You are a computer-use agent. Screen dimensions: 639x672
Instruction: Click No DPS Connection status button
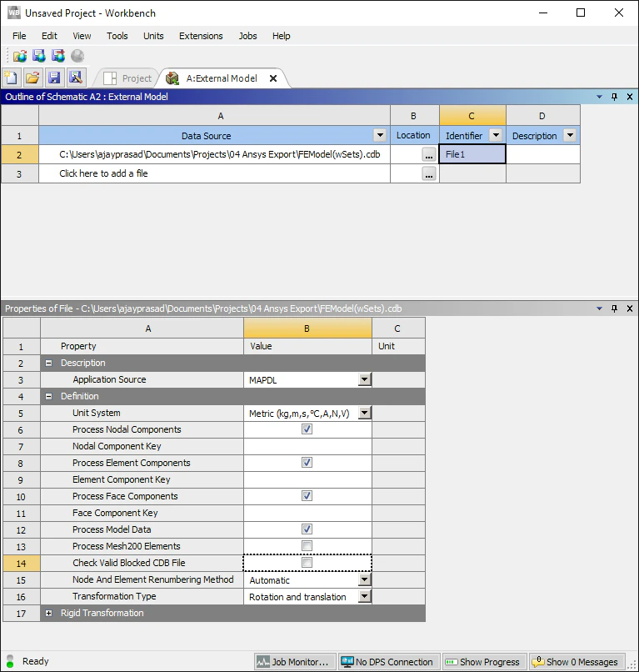[x=389, y=662]
